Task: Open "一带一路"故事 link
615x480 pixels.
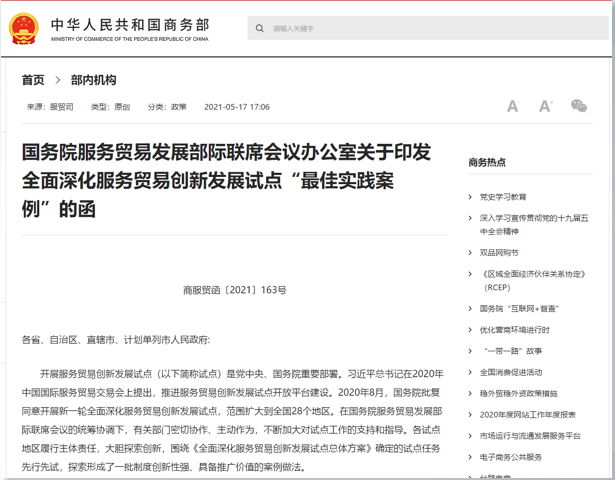Action: 513,351
